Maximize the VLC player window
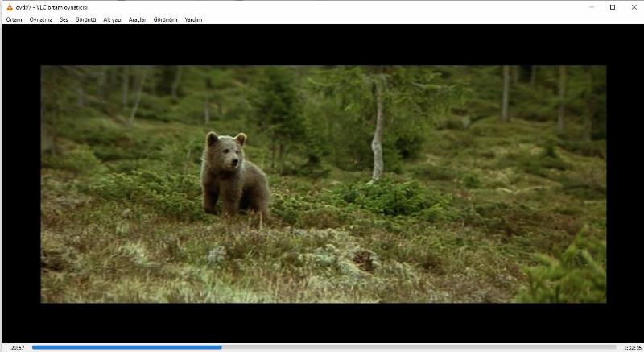 [x=613, y=7]
